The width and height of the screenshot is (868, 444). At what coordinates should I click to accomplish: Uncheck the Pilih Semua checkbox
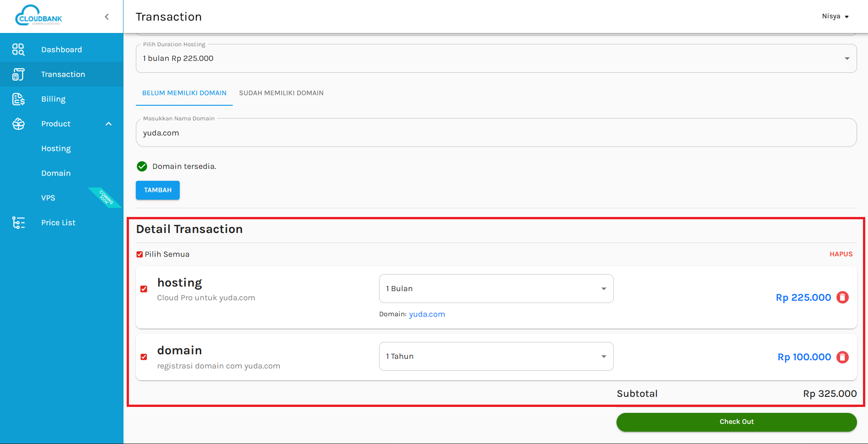tap(139, 254)
